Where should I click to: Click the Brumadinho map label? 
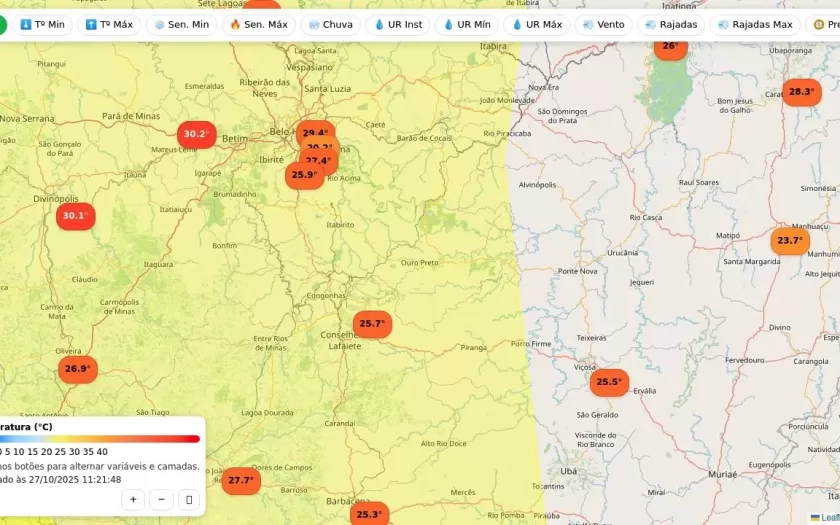(235, 194)
